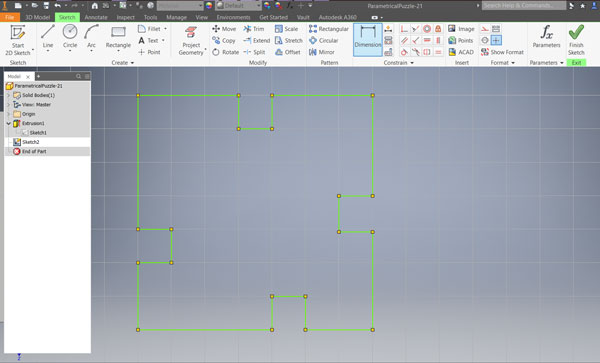Click the Save icon in quick access toolbar
The height and width of the screenshot is (363, 600).
[46, 6]
